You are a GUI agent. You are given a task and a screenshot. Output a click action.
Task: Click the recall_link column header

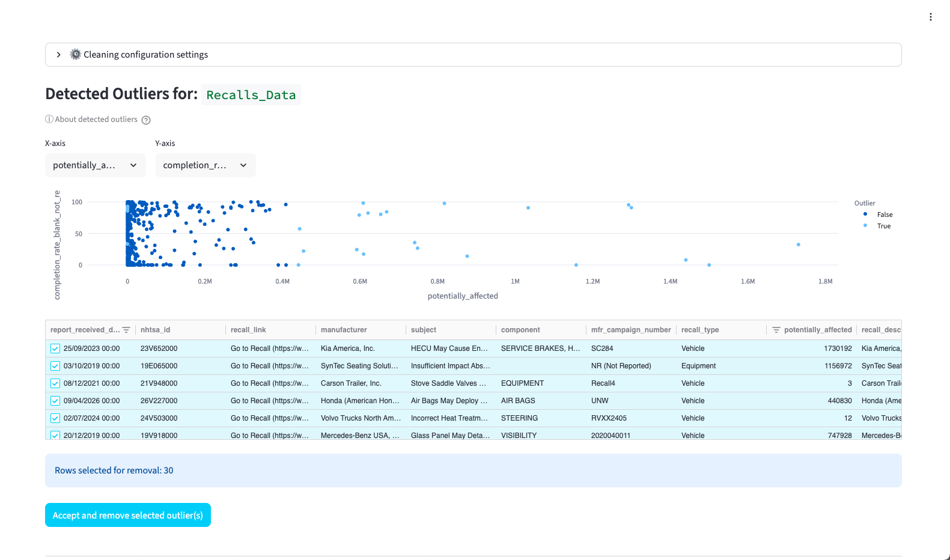click(x=270, y=330)
